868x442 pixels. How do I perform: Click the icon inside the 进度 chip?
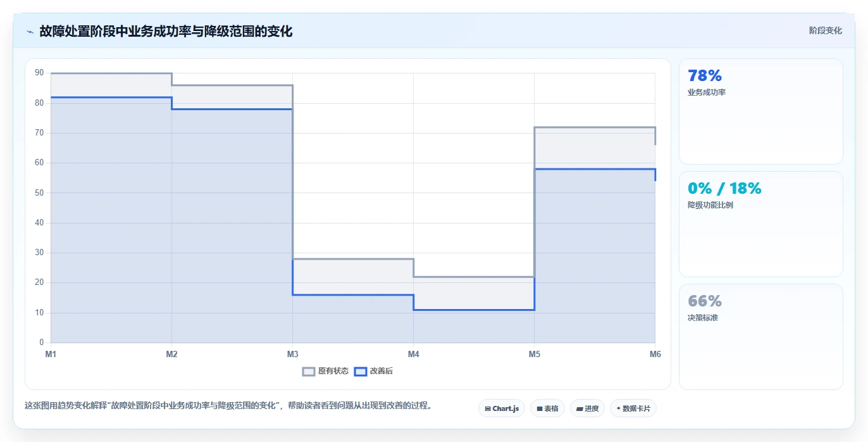[x=580, y=409]
